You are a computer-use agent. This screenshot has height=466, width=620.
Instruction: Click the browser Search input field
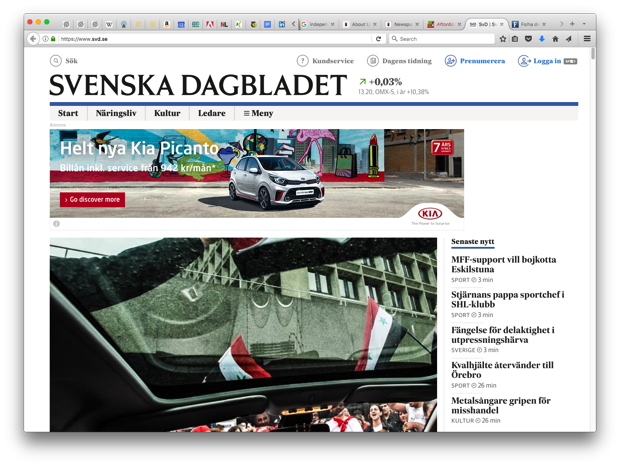coord(442,39)
